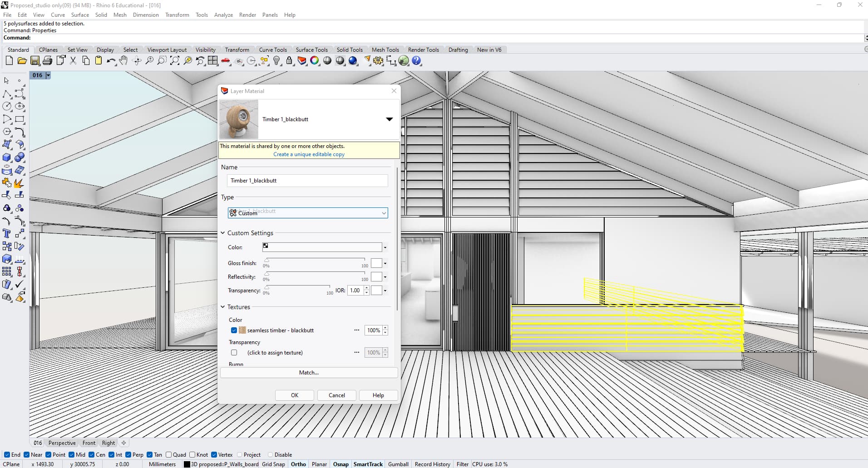Click the Gloss finish slider handle
The width and height of the screenshot is (868, 468).
pyautogui.click(x=266, y=261)
